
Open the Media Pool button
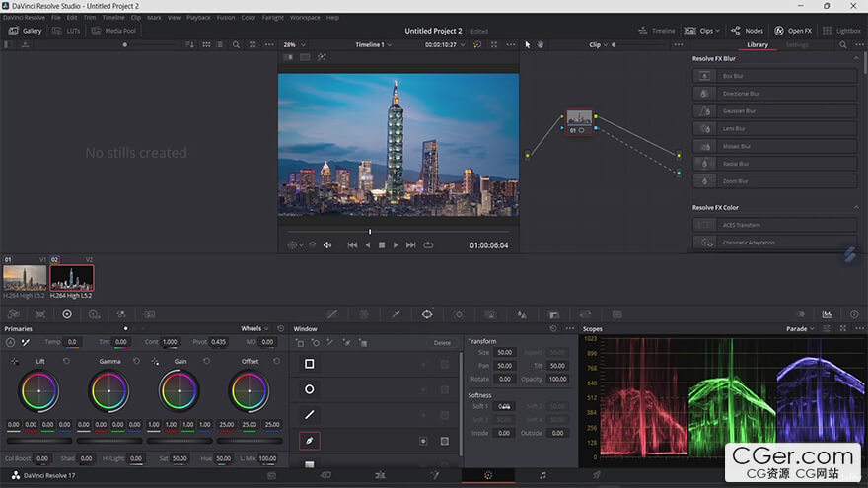pyautogui.click(x=114, y=31)
